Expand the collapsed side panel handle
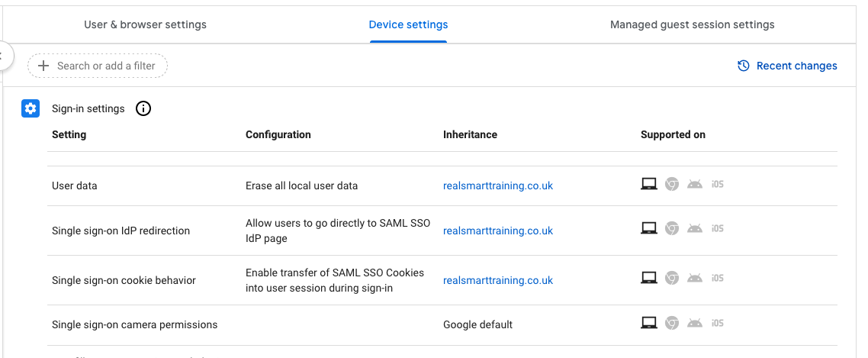 [5, 56]
